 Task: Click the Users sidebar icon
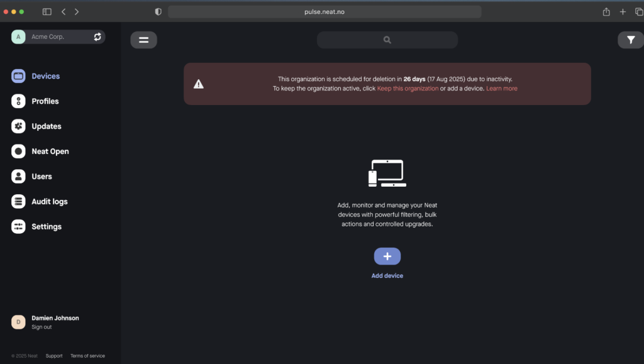(18, 177)
